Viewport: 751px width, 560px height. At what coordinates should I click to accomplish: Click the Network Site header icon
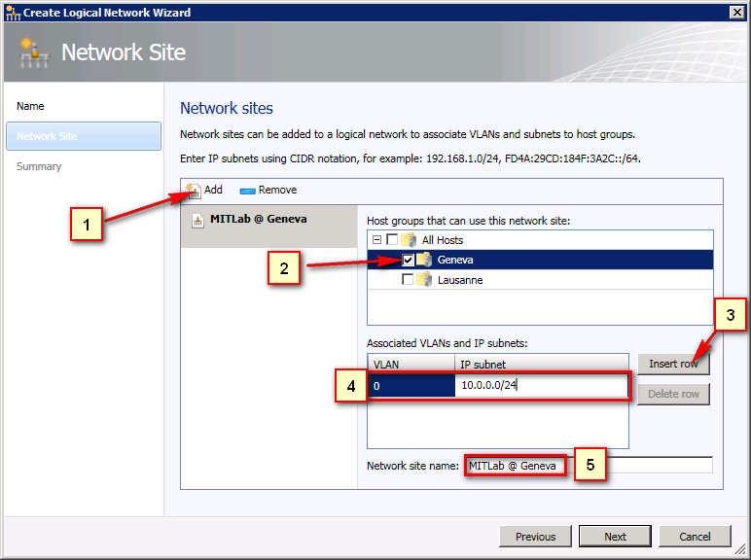pos(35,52)
